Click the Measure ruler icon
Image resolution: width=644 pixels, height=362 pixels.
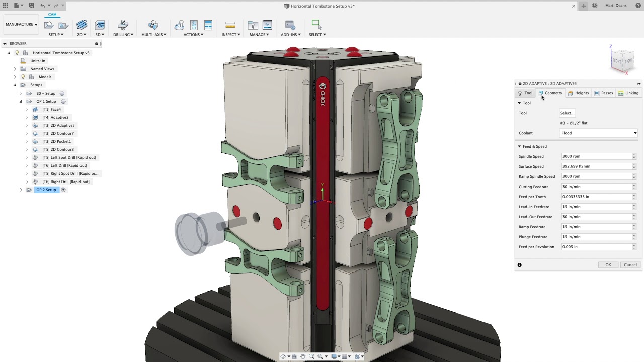(x=230, y=25)
